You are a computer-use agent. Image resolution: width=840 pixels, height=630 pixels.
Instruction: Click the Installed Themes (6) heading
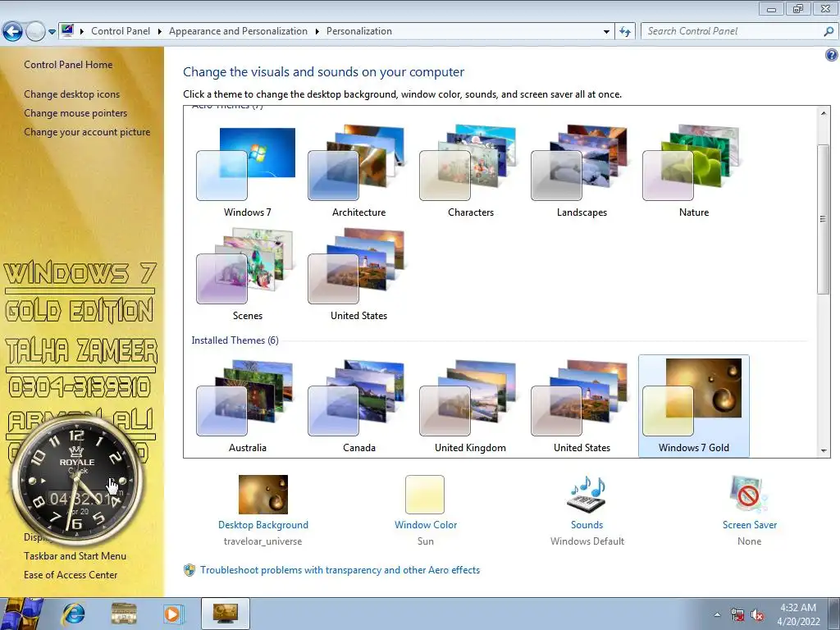pos(235,340)
